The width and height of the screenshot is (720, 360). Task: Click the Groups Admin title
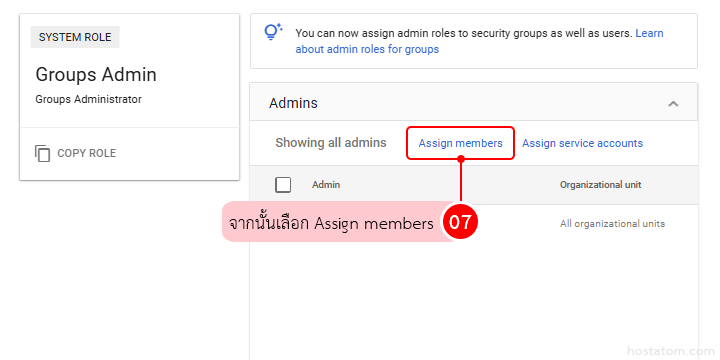(x=96, y=75)
